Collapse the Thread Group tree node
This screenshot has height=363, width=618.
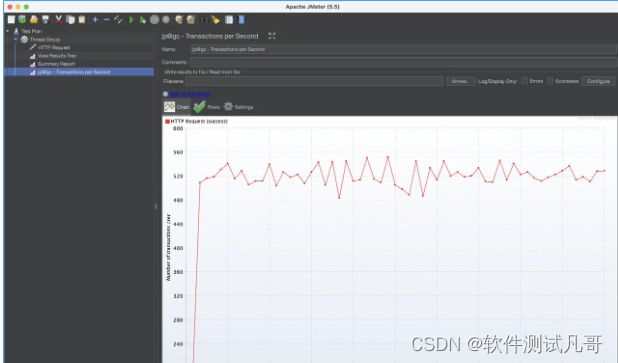click(x=16, y=39)
